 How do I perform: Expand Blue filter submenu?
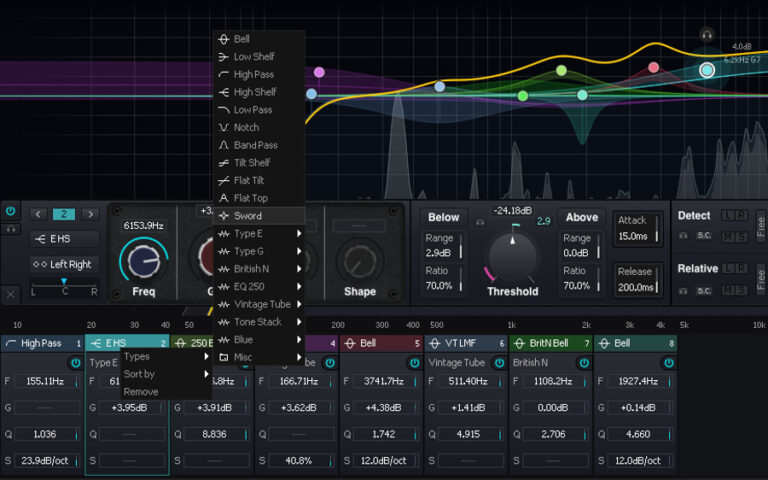(259, 339)
